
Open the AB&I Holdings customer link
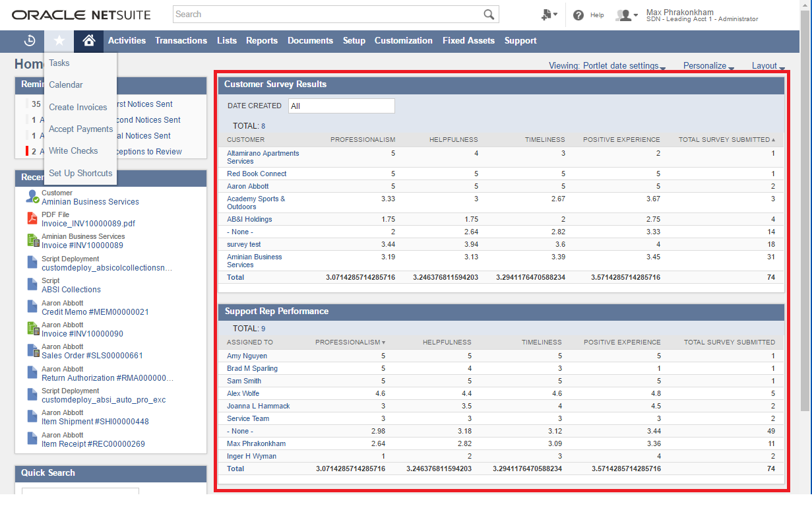point(249,219)
